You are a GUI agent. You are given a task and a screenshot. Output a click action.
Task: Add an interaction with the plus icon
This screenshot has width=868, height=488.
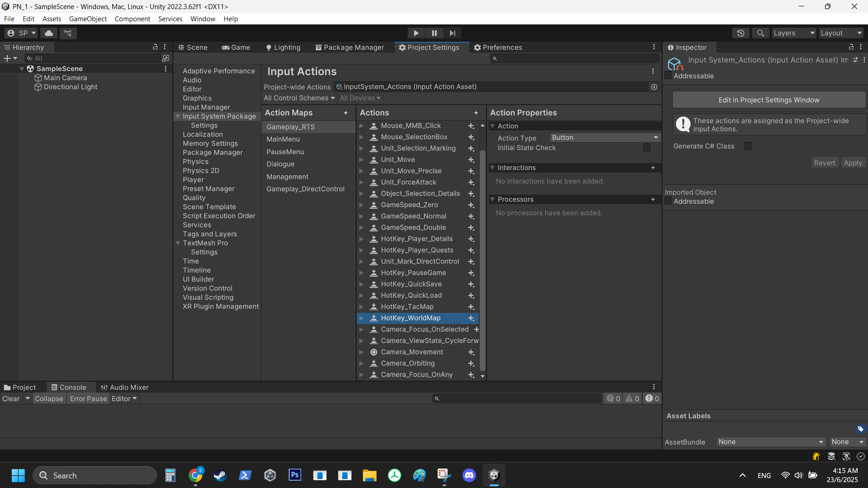coord(653,167)
